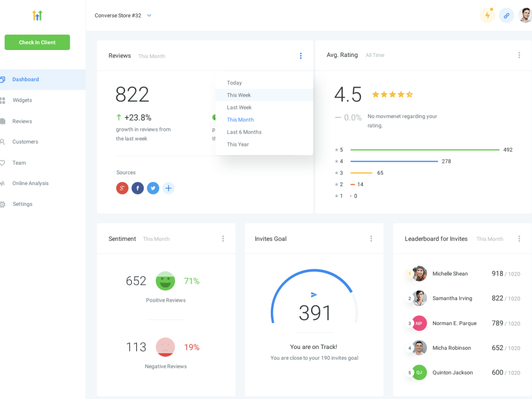The width and height of the screenshot is (532, 399).
Task: Click the circular Invites Goal gauge
Action: (314, 297)
